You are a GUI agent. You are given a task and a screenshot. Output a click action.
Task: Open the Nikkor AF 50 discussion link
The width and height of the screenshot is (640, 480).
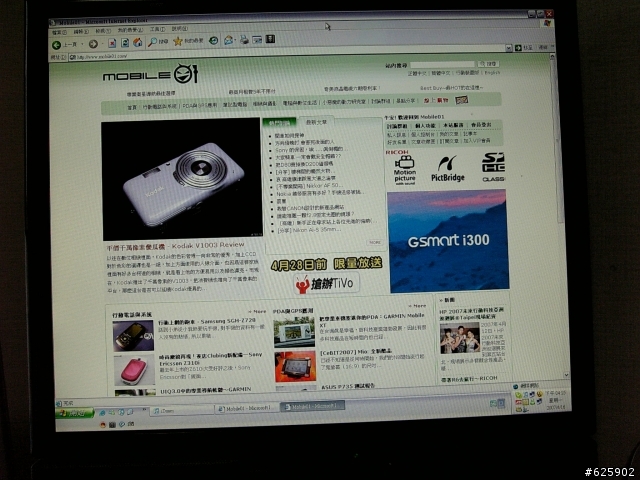click(x=307, y=185)
